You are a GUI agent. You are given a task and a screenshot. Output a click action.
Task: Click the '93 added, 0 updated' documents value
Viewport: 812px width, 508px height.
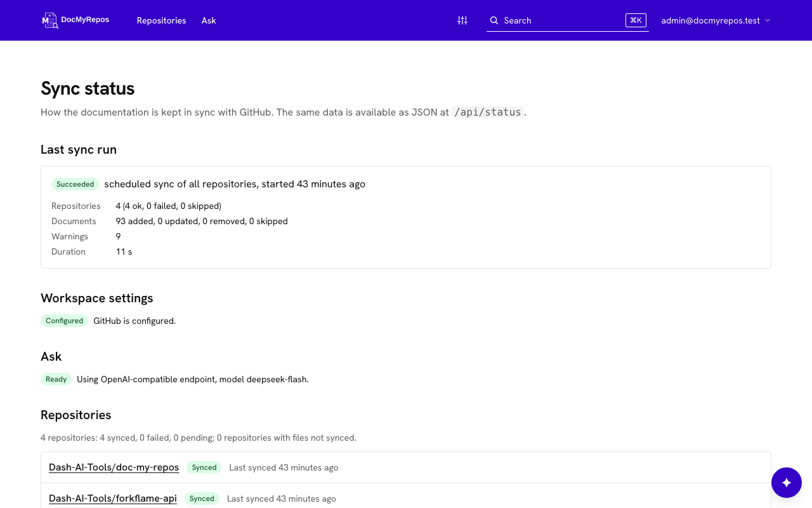coord(202,221)
